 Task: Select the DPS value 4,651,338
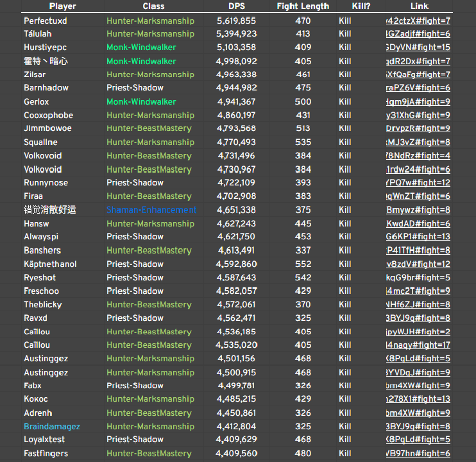pyautogui.click(x=237, y=210)
